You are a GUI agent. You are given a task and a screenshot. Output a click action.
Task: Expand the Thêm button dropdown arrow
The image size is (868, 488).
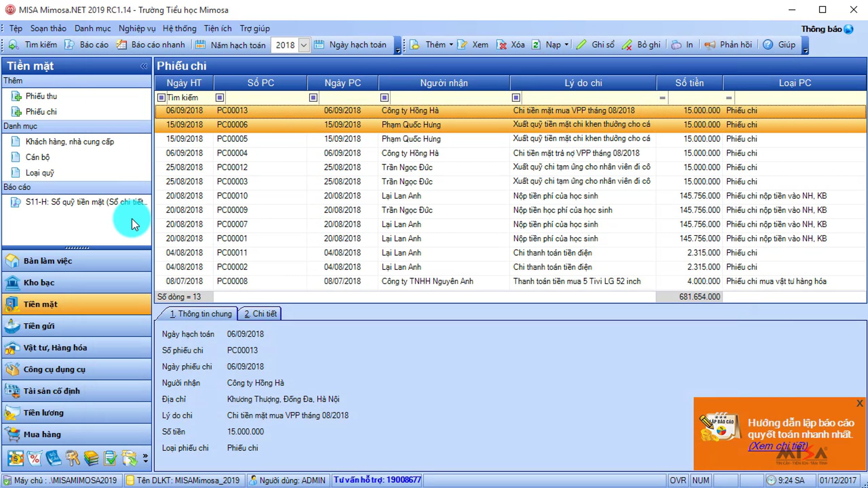click(451, 44)
